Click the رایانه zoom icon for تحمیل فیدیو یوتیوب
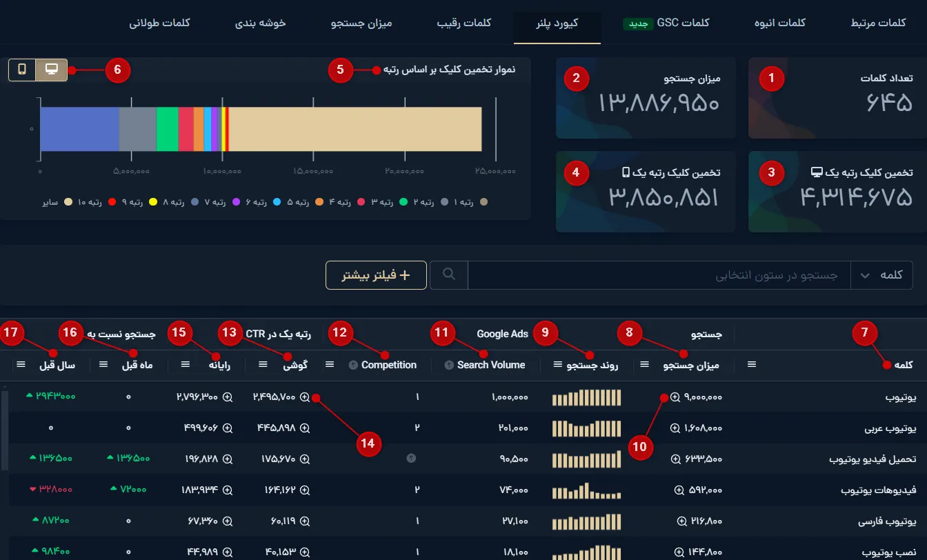 tap(227, 459)
